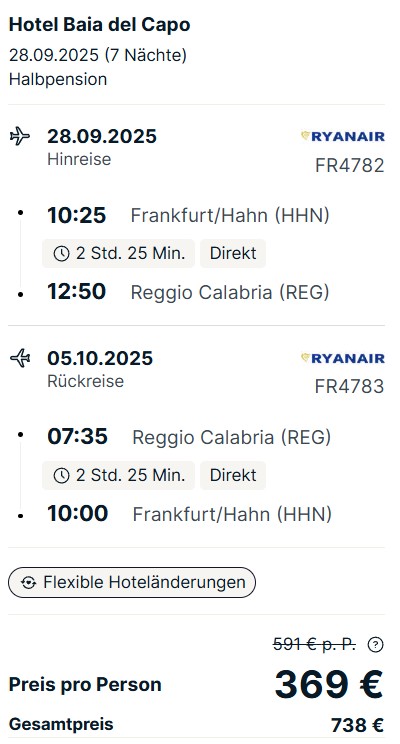Click the Ryanair logo for flight FR4783
Screen dimensions: 400x744
(x=343, y=358)
